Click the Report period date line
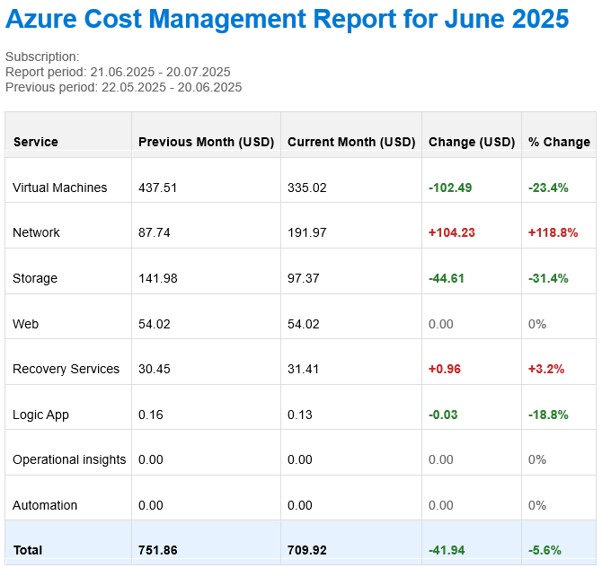Viewport: 602px width, 569px height. [118, 72]
